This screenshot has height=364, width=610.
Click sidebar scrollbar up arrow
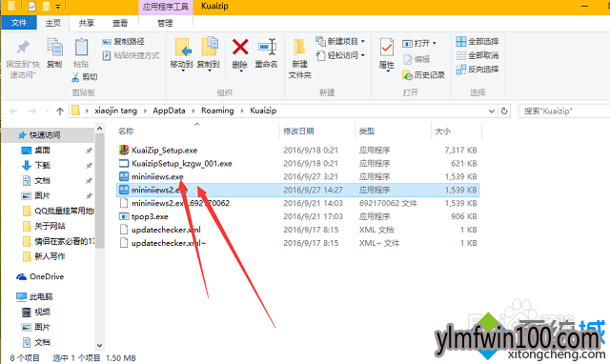coord(99,129)
